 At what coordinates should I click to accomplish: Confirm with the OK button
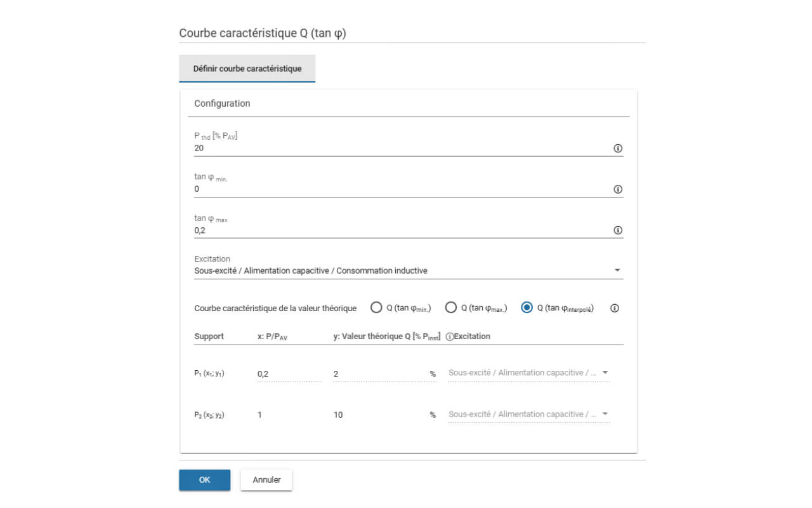coord(204,480)
